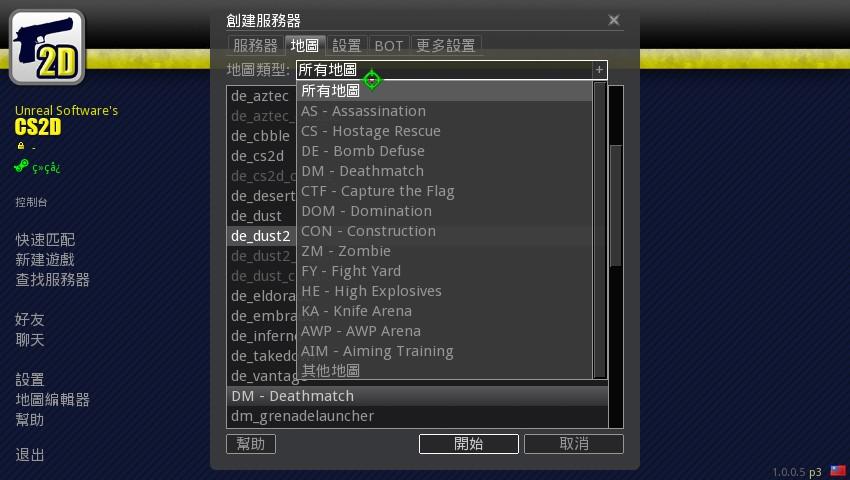Click the padlock icon under CS2D title
Image resolution: width=850 pixels, height=480 pixels.
coord(21,146)
